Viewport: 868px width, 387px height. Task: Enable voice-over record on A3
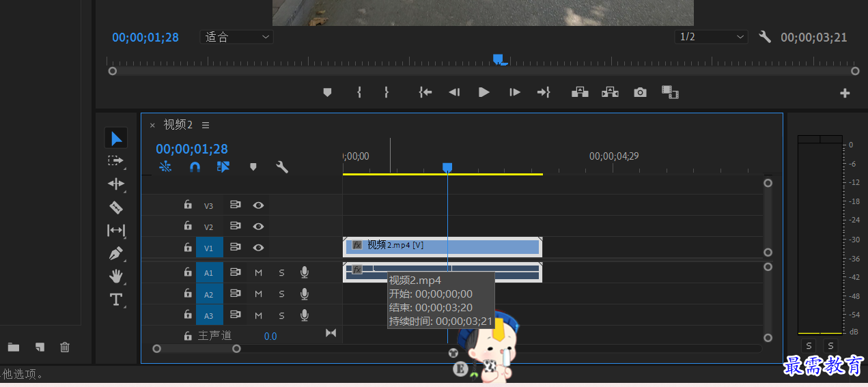click(305, 315)
